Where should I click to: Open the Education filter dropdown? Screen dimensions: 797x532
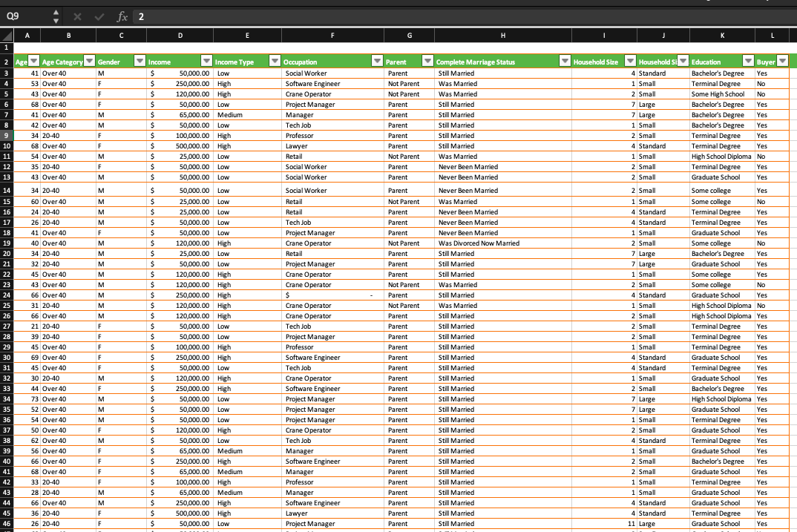tap(748, 61)
